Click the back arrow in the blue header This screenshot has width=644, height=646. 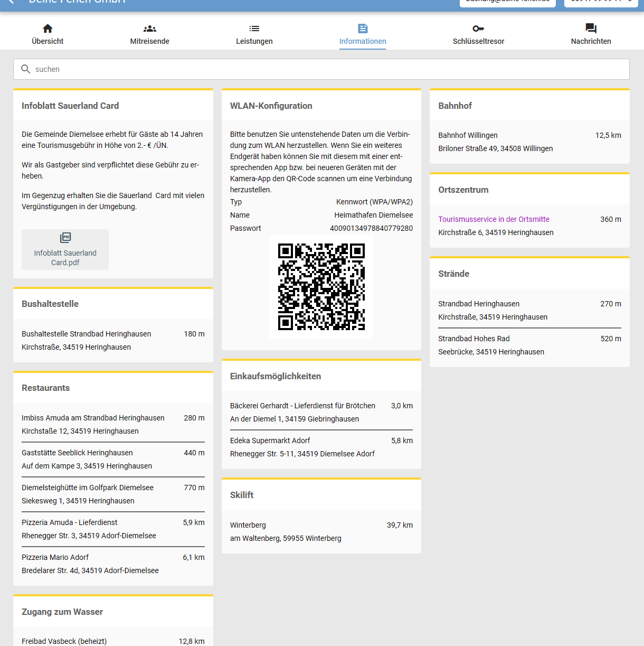(x=11, y=2)
